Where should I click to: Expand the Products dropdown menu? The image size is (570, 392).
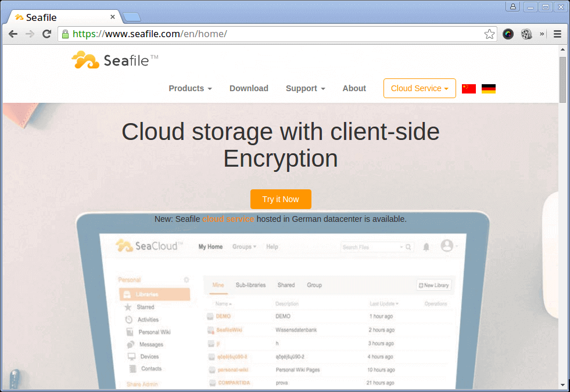pyautogui.click(x=190, y=89)
